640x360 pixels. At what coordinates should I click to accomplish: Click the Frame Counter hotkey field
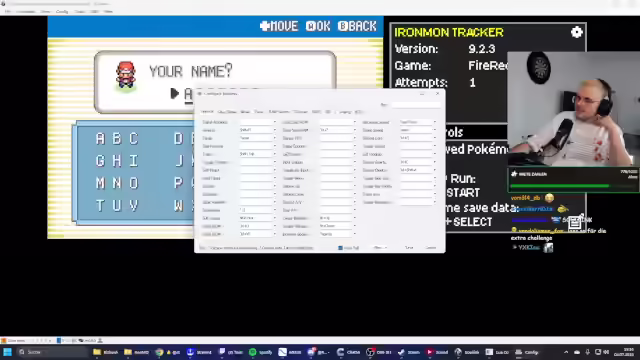[335, 146]
